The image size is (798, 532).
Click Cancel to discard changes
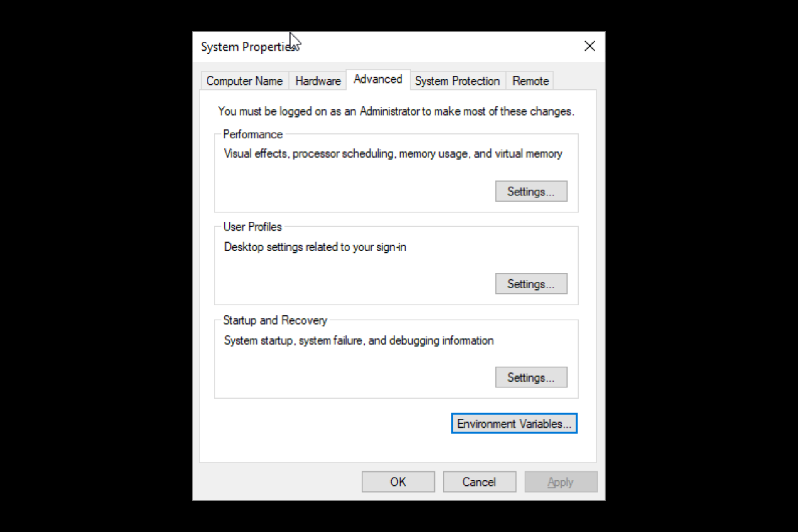click(478, 482)
